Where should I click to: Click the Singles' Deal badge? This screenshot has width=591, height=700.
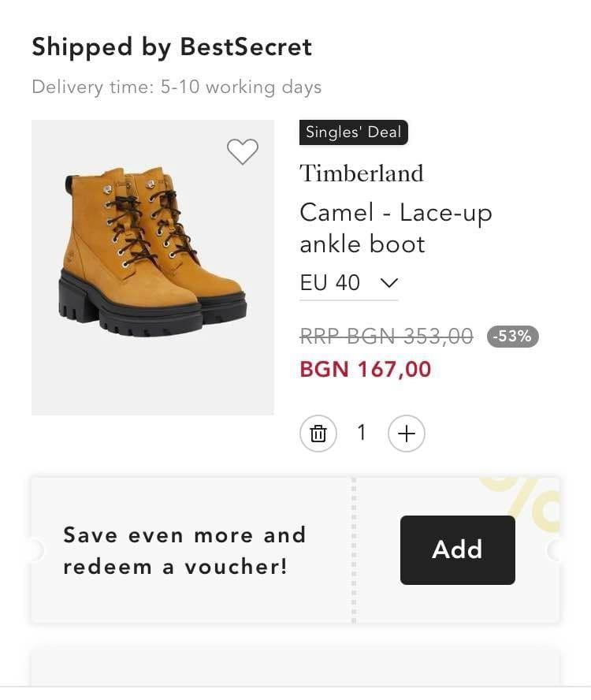[353, 132]
